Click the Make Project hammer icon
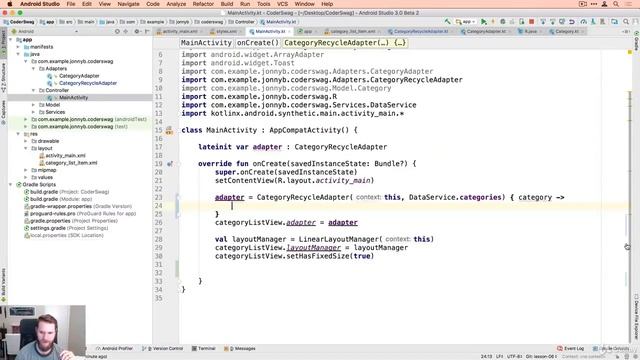The width and height of the screenshot is (640, 360). (448, 22)
